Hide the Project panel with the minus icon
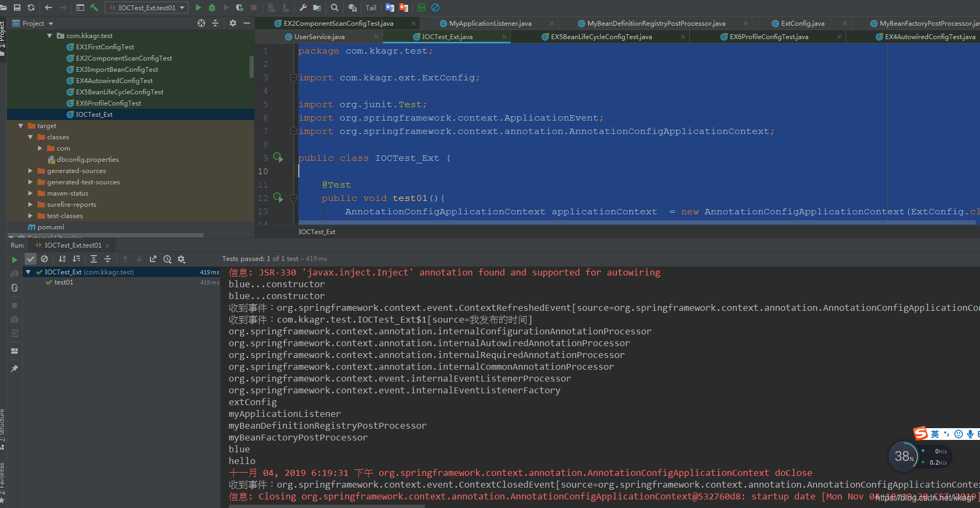Image resolution: width=980 pixels, height=508 pixels. (x=247, y=23)
